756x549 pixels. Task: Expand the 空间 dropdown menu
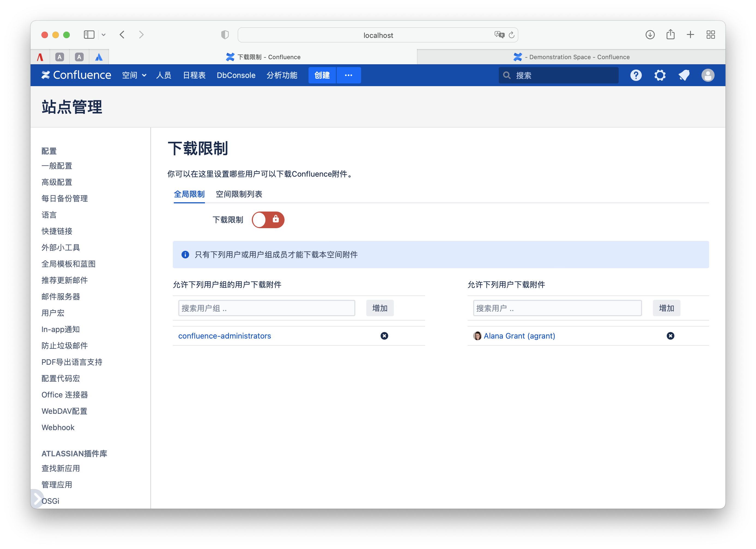[x=134, y=75]
